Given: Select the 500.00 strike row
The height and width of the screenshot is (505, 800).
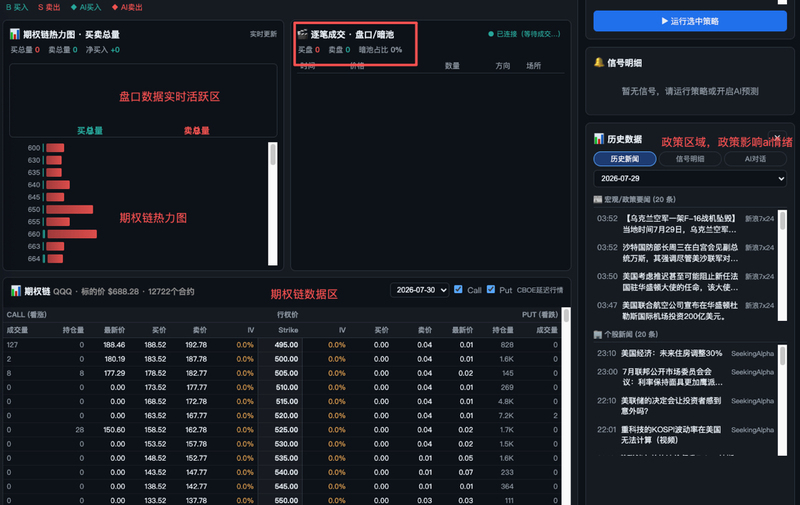Looking at the screenshot, I should point(282,359).
